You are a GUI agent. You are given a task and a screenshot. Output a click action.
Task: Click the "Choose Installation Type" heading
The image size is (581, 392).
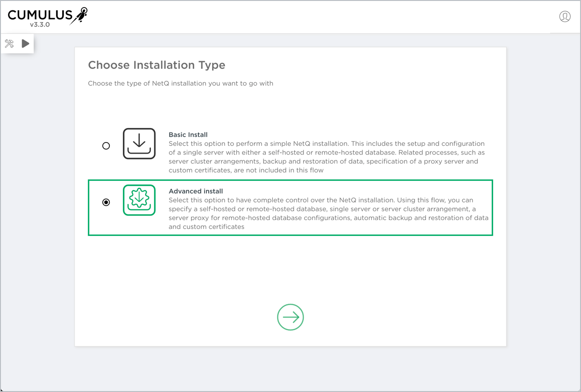[156, 65]
